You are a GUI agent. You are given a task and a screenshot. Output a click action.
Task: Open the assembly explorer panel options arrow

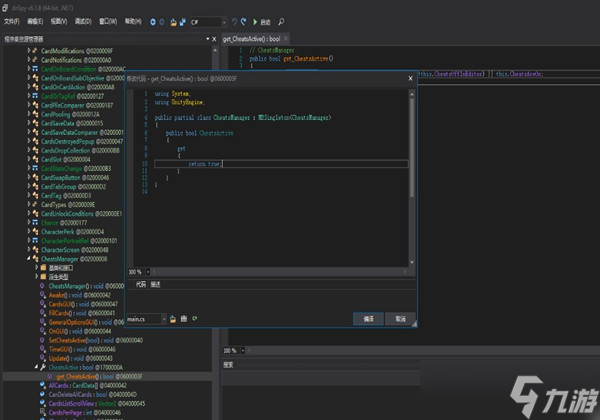click(207, 39)
